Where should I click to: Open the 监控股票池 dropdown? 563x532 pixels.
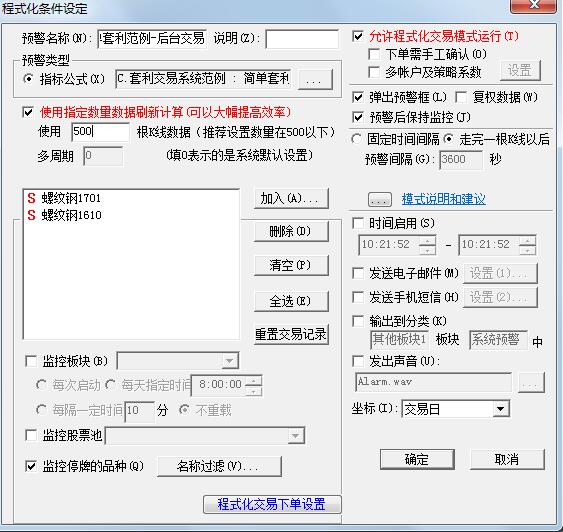coord(296,436)
